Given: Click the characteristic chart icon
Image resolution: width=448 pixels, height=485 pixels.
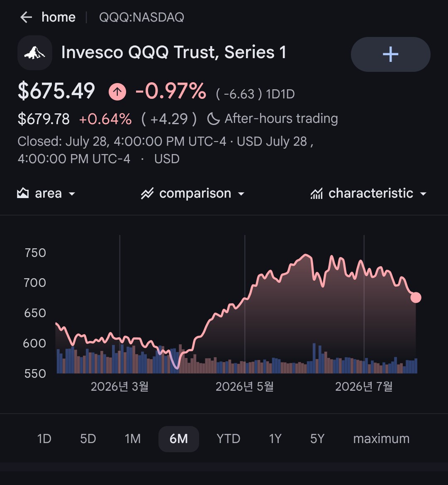Looking at the screenshot, I should click(317, 194).
